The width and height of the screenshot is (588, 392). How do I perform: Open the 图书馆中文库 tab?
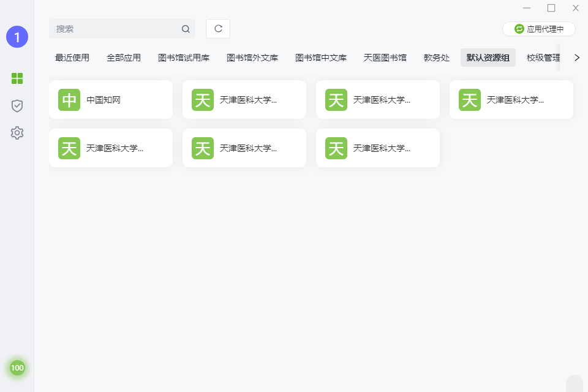[x=320, y=58]
